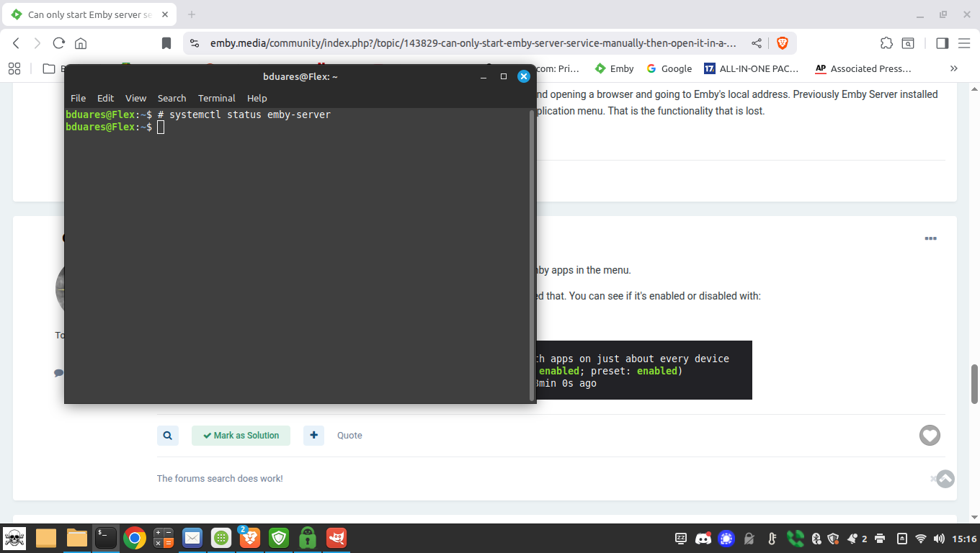Open Discord from the system tray
Viewport: 980px width, 553px height.
pos(703,538)
